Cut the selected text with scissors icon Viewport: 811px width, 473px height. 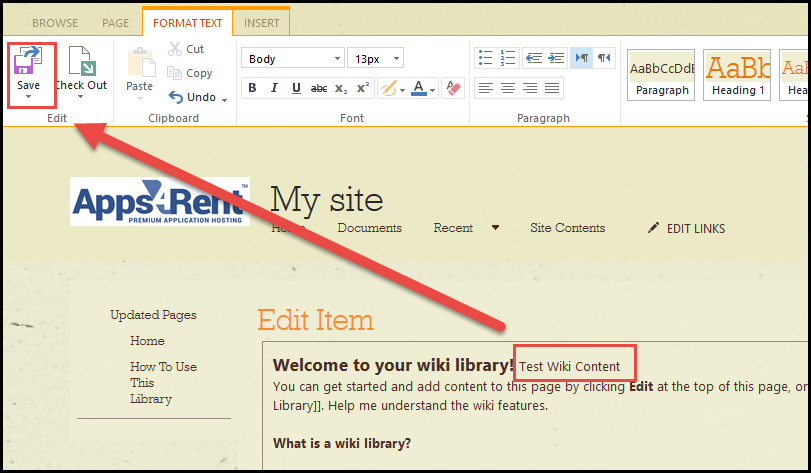coord(175,49)
